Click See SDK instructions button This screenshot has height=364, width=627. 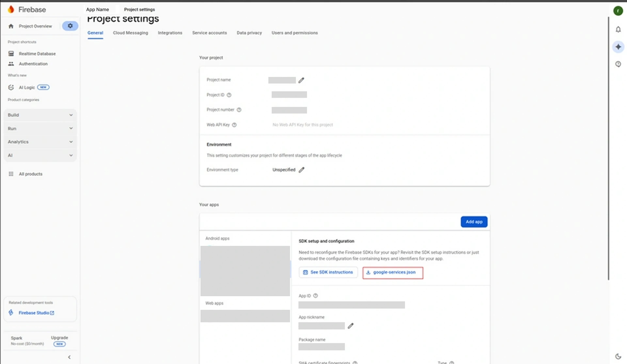pyautogui.click(x=328, y=272)
